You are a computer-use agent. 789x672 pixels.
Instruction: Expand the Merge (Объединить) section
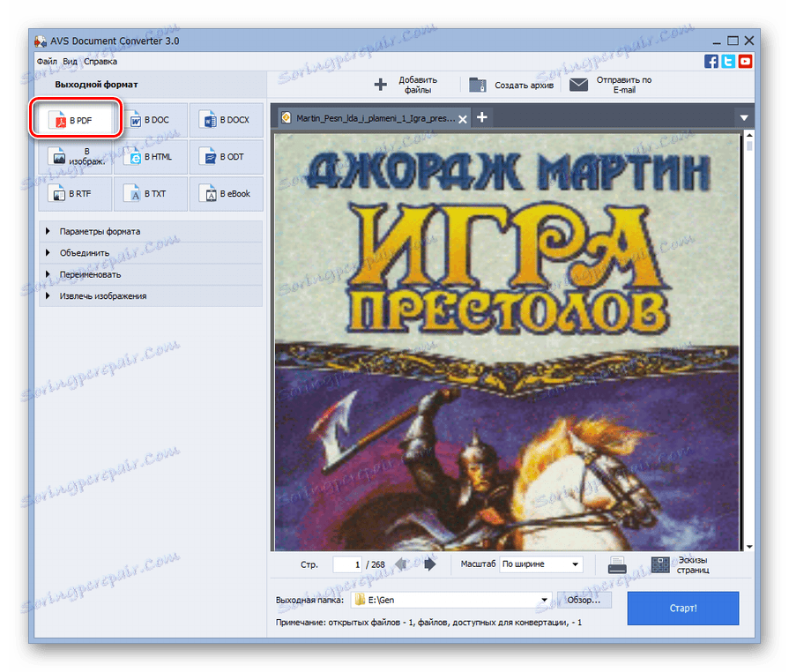pos(151,253)
